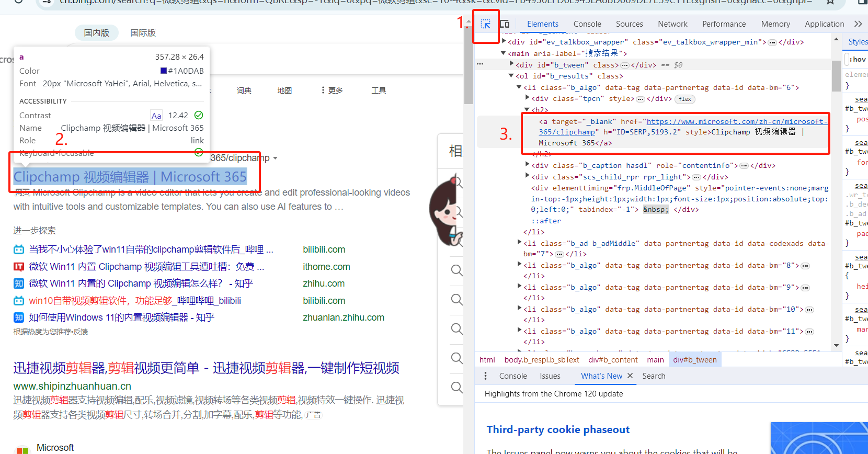Collapse the ol#b_results node
Image resolution: width=868 pixels, height=454 pixels.
point(511,76)
